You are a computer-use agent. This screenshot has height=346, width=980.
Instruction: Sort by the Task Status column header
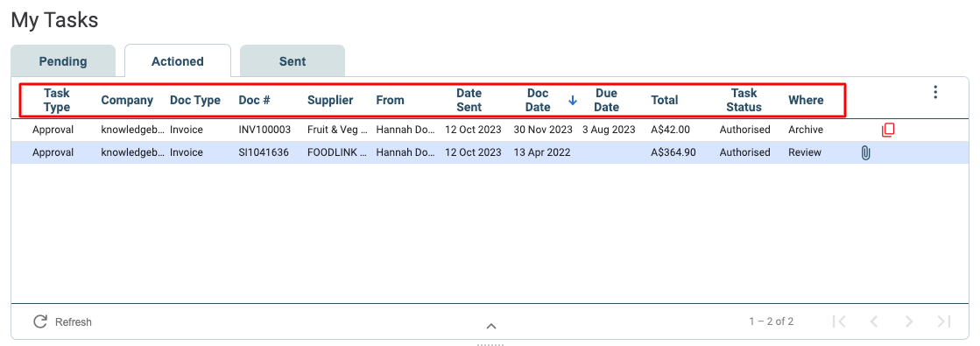(x=744, y=100)
